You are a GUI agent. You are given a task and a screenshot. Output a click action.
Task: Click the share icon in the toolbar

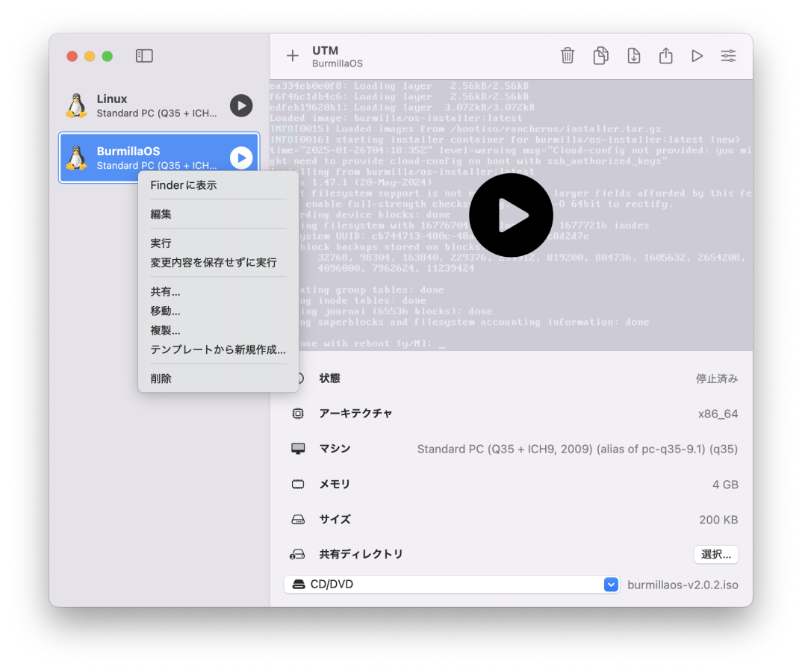point(666,56)
